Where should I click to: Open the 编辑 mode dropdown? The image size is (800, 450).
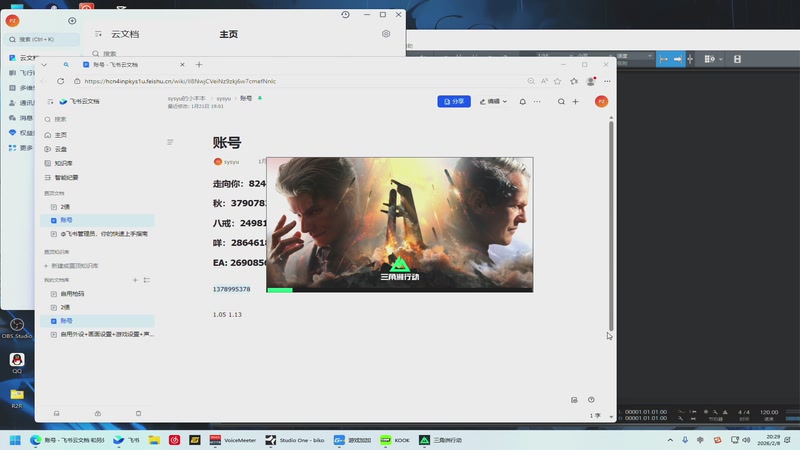[493, 102]
